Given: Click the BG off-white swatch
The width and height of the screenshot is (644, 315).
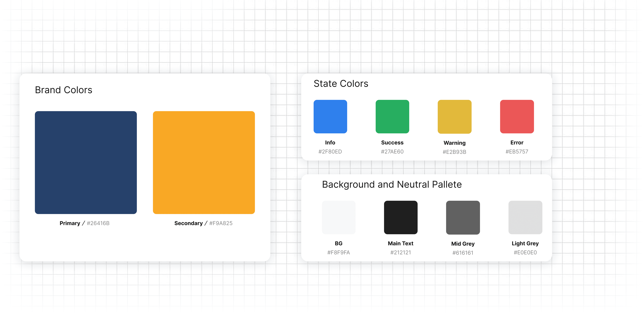Looking at the screenshot, I should 339,217.
